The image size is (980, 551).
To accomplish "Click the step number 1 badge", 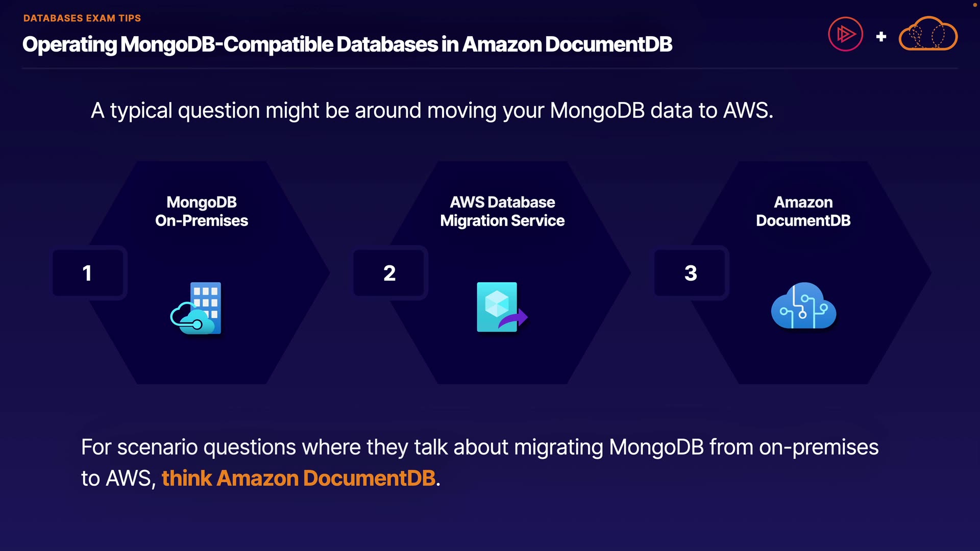I will [x=88, y=273].
